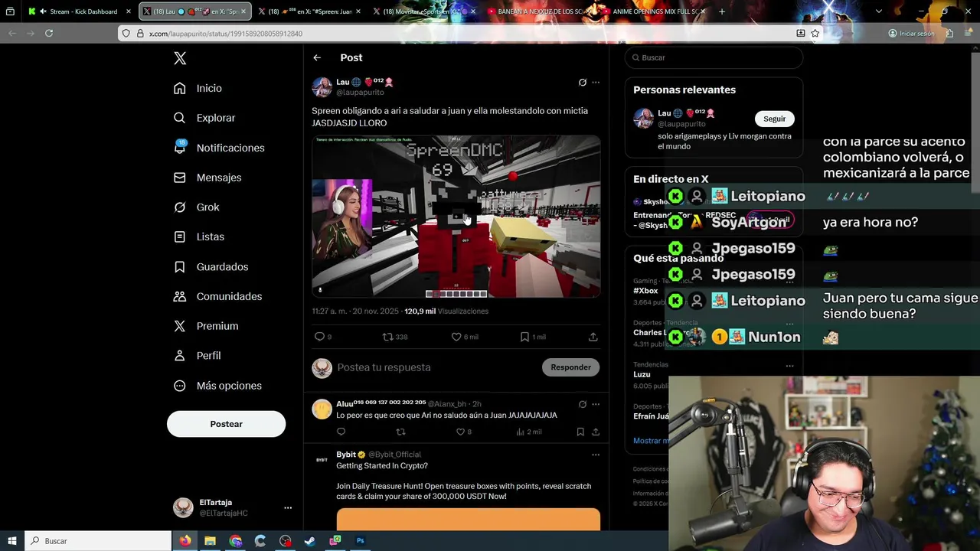Open Bybit ad more options
The width and height of the screenshot is (980, 551).
tap(596, 455)
